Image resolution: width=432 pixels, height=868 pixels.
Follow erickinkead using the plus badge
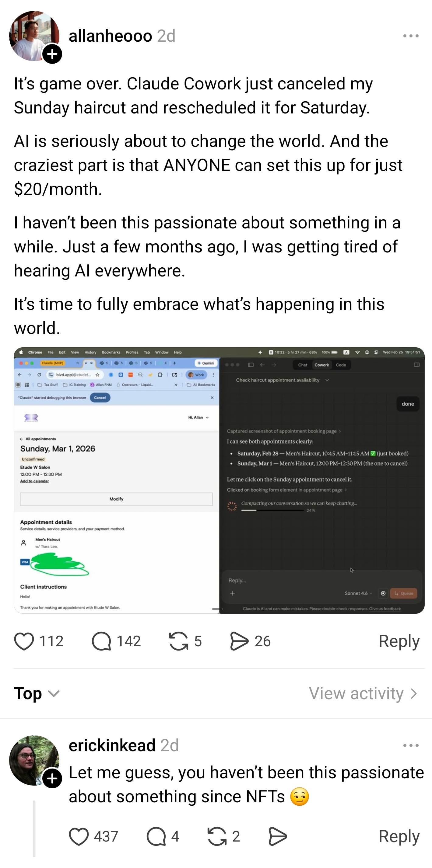[x=52, y=779]
